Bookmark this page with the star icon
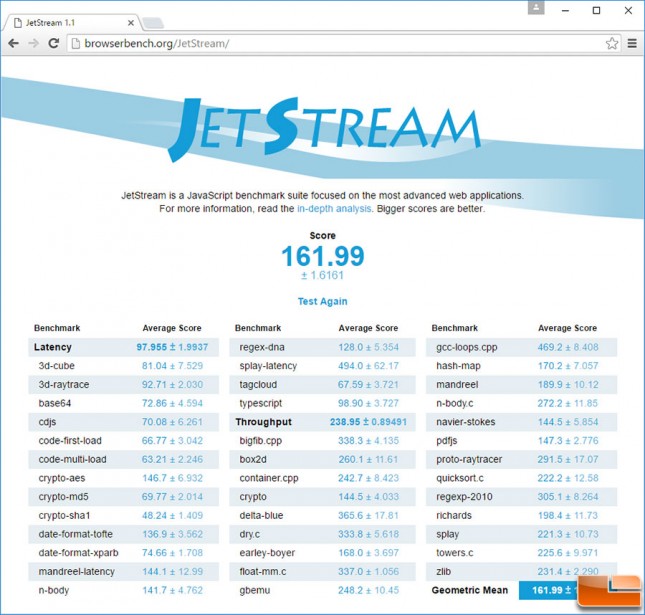Screen dimensions: 645x615 (x=612, y=43)
